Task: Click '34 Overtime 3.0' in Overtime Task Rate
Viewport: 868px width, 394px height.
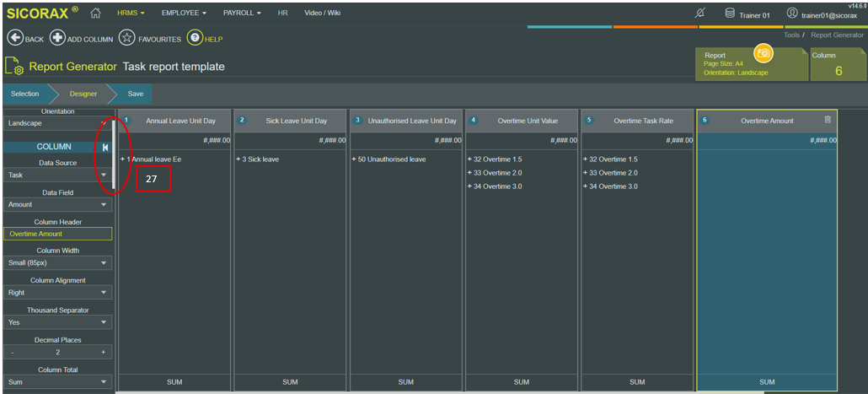Action: (610, 186)
